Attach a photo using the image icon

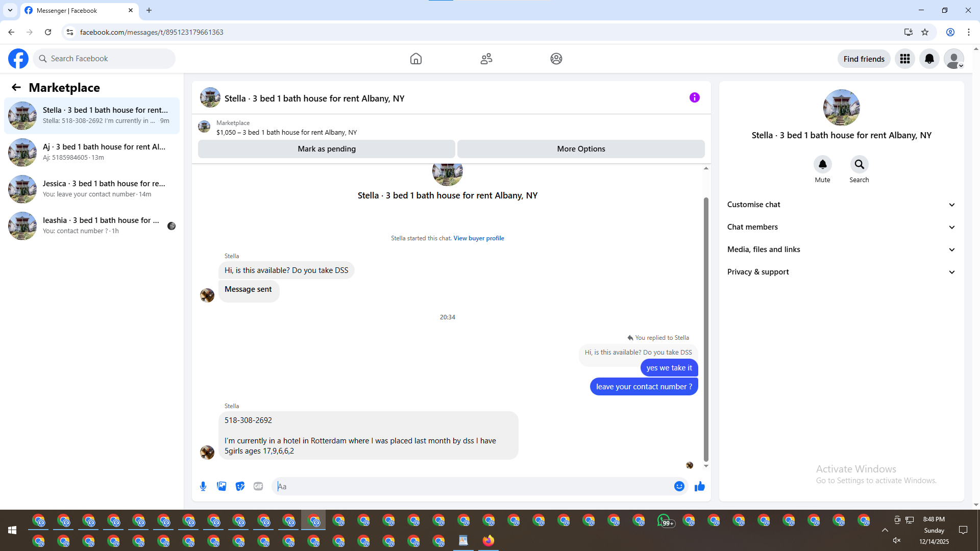[222, 486]
